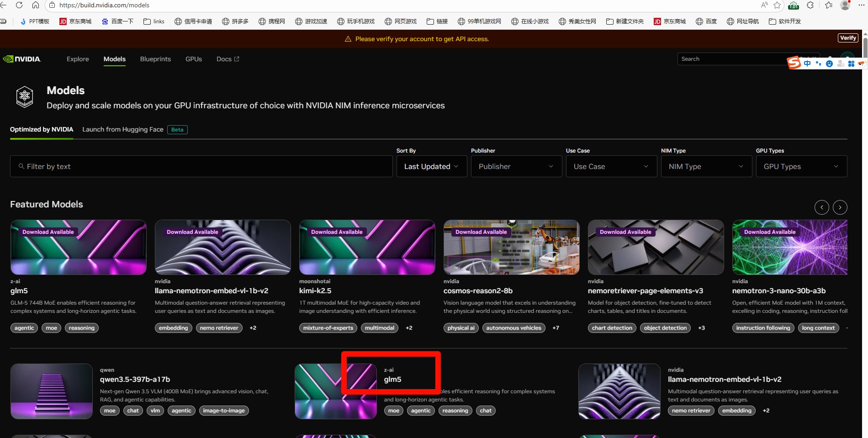
Task: Open the cosmos-reason2-8b factory thumbnail
Action: pyautogui.click(x=511, y=247)
